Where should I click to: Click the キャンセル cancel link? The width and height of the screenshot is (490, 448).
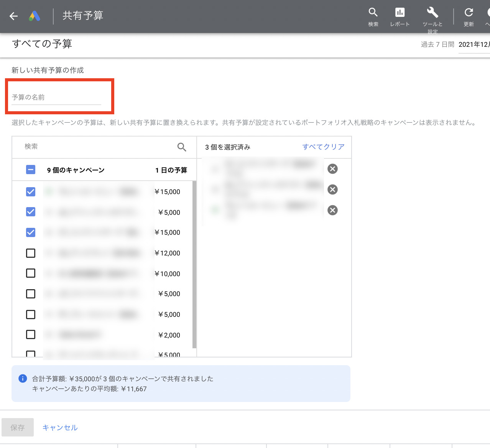60,427
